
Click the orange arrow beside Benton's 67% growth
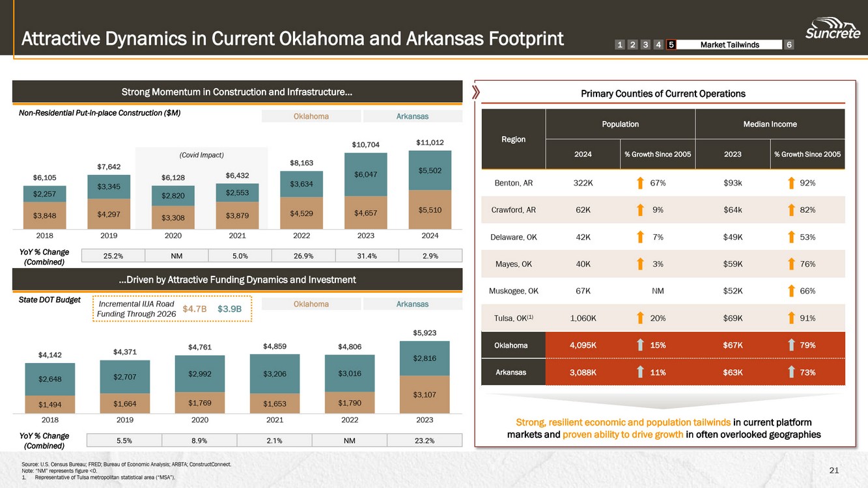[x=641, y=183]
